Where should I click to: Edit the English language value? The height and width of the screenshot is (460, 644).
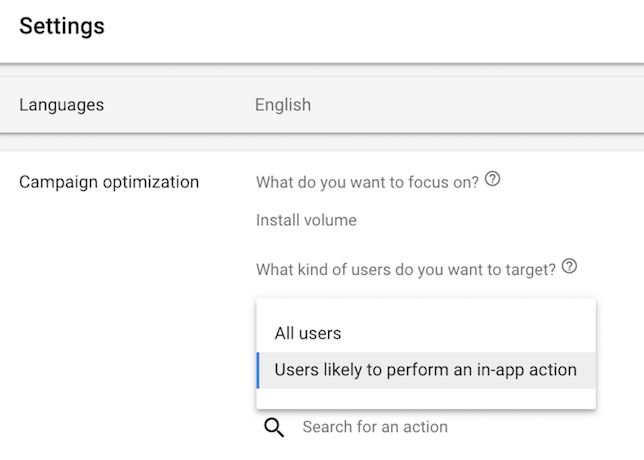283,105
